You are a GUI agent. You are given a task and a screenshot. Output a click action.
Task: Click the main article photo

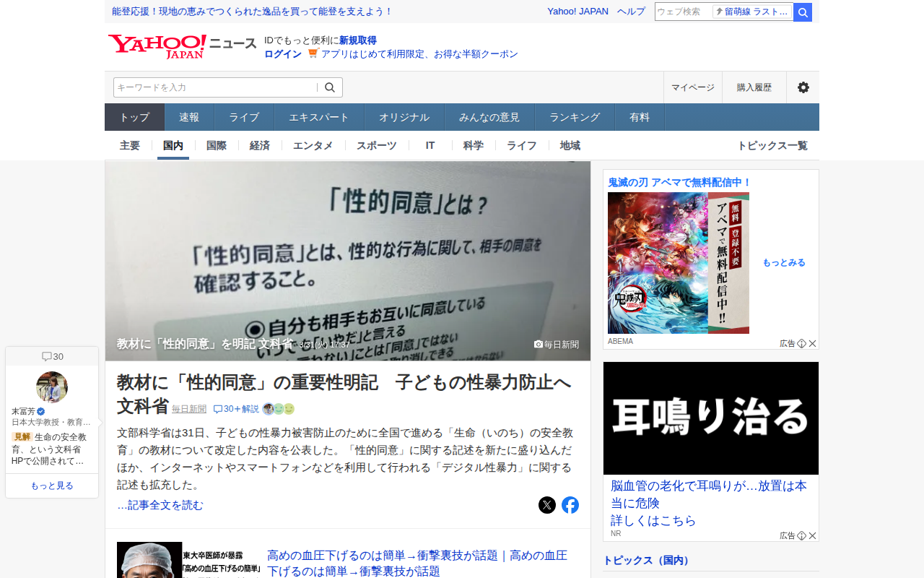pos(348,261)
